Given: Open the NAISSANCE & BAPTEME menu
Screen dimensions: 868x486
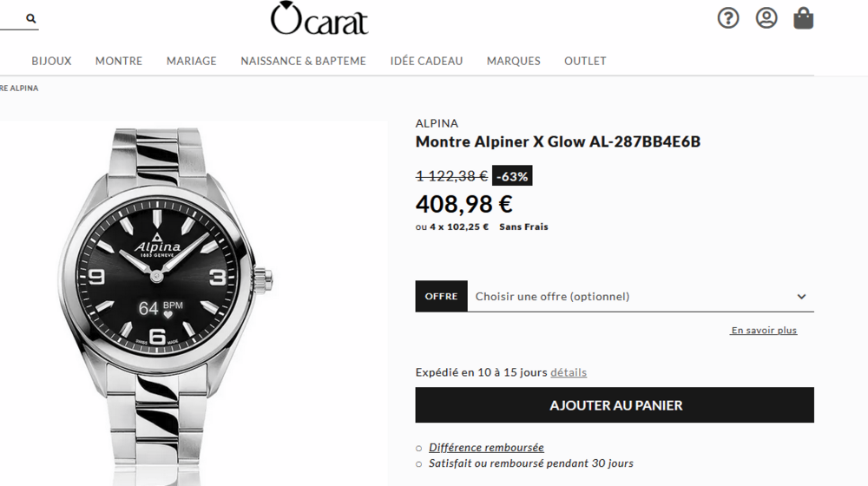Looking at the screenshot, I should pos(303,61).
